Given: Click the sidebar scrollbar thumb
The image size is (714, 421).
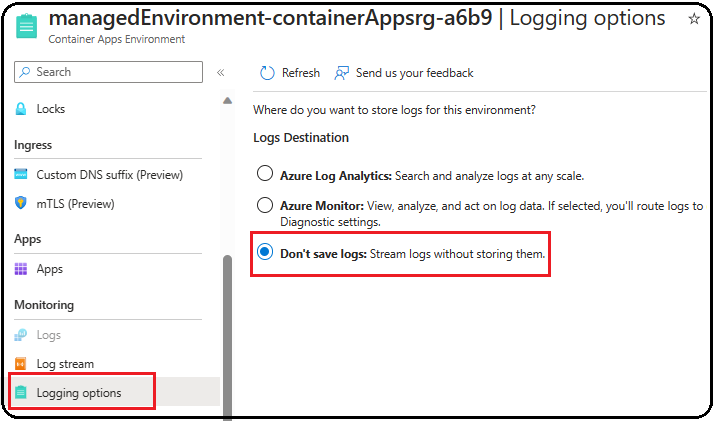Looking at the screenshot, I should click(228, 337).
